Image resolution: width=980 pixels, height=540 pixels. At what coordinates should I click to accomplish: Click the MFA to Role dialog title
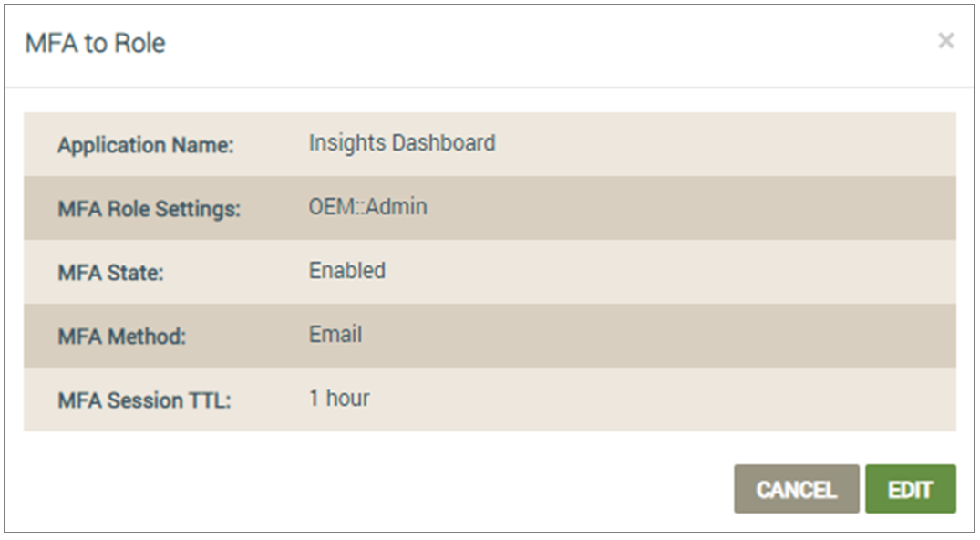coord(95,43)
